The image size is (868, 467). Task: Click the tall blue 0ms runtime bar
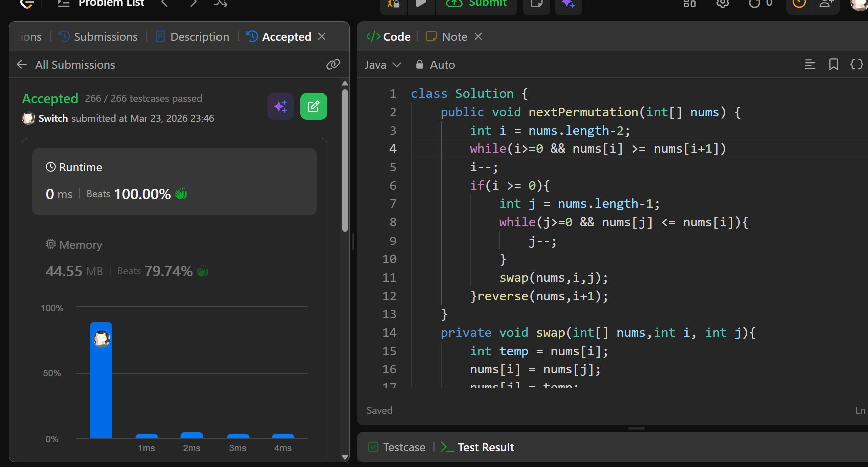(101, 386)
